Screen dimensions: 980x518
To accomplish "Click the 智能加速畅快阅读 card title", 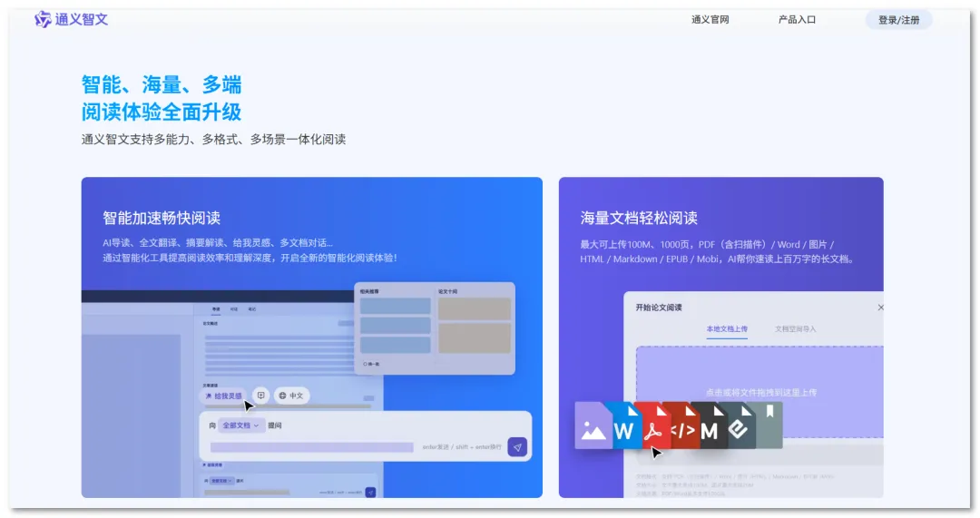I will [x=162, y=218].
